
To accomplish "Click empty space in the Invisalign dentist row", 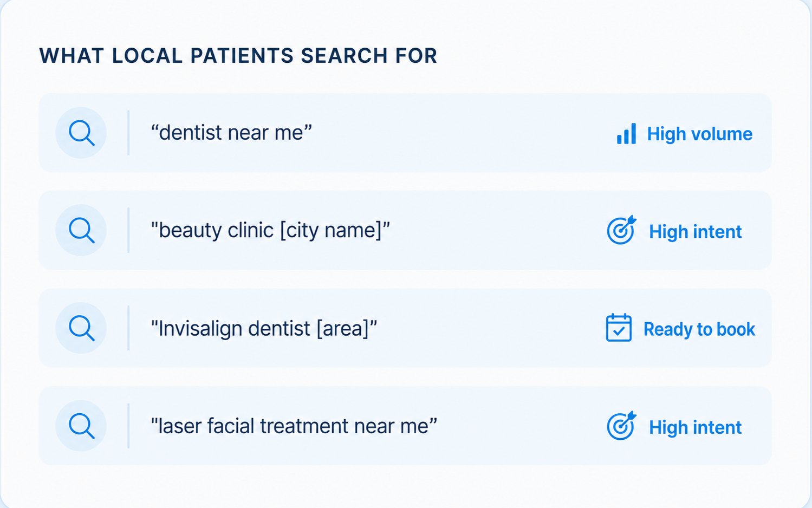I will pos(488,328).
